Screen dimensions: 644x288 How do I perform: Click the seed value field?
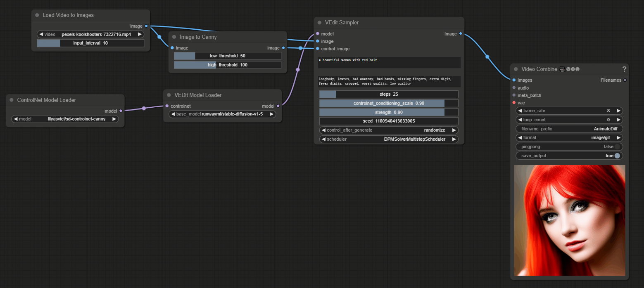point(389,121)
